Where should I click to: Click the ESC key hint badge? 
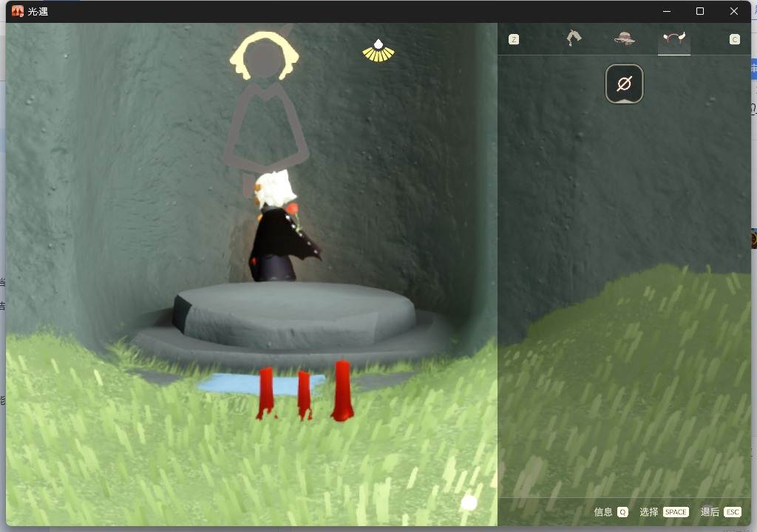click(733, 512)
